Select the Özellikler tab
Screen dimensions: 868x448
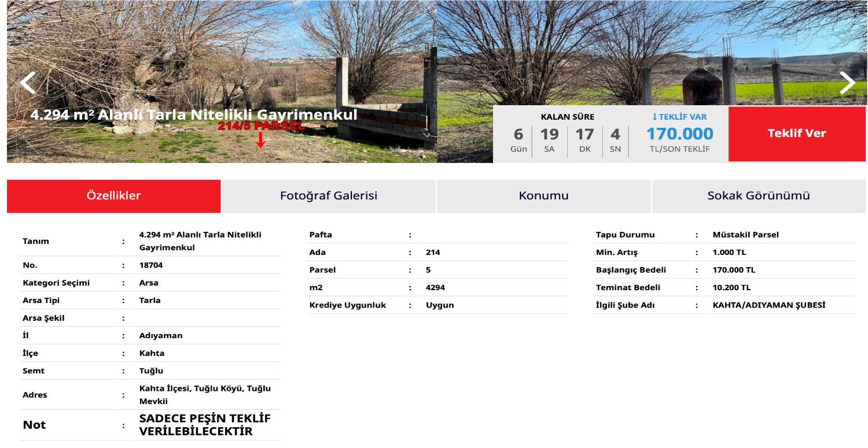[x=113, y=196]
